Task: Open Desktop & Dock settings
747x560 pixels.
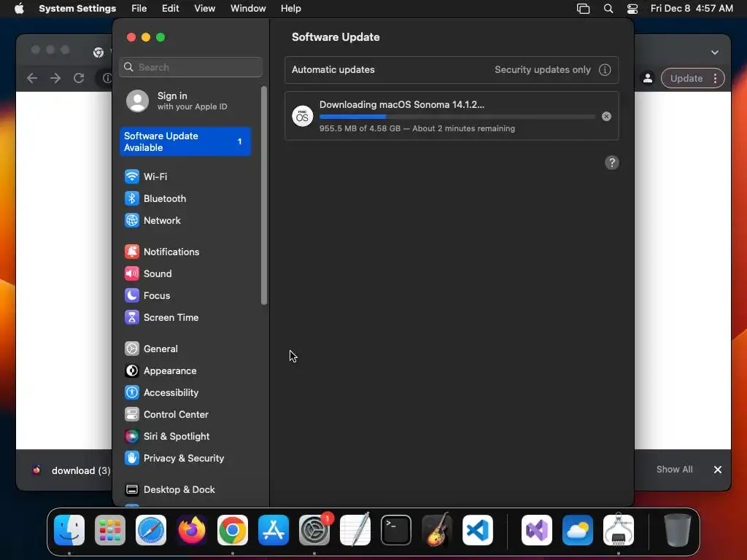Action: [x=185, y=490]
